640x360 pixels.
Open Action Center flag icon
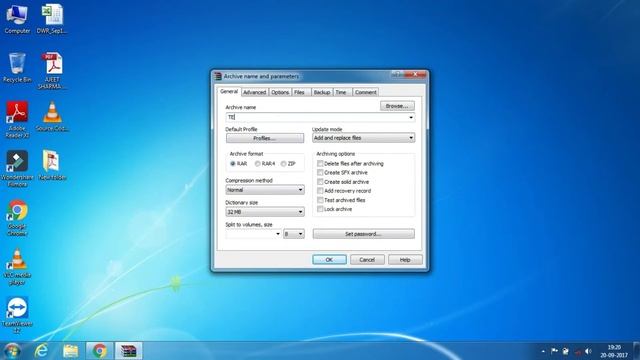(x=554, y=351)
